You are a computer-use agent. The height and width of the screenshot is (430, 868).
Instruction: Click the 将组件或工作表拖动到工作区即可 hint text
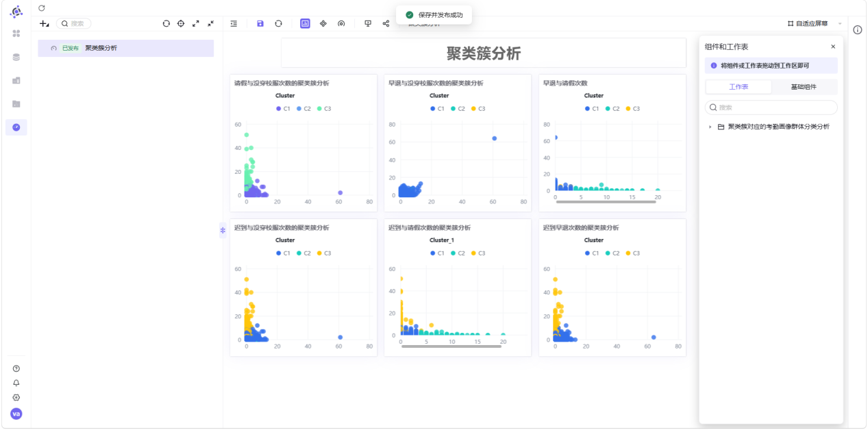pyautogui.click(x=765, y=66)
